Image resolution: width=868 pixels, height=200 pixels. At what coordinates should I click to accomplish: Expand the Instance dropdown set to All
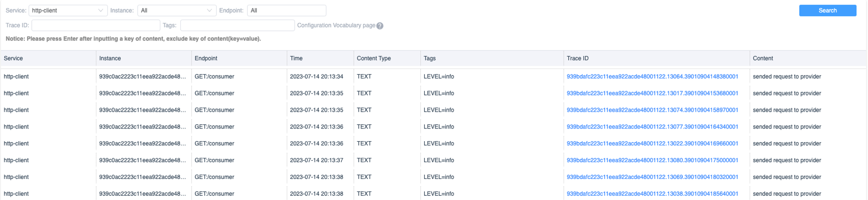point(177,10)
